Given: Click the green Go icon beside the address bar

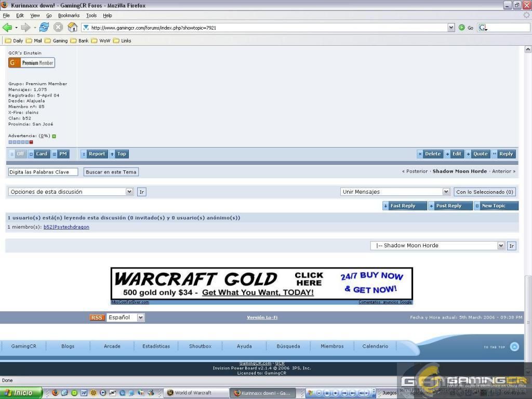Looking at the screenshot, I should point(462,28).
